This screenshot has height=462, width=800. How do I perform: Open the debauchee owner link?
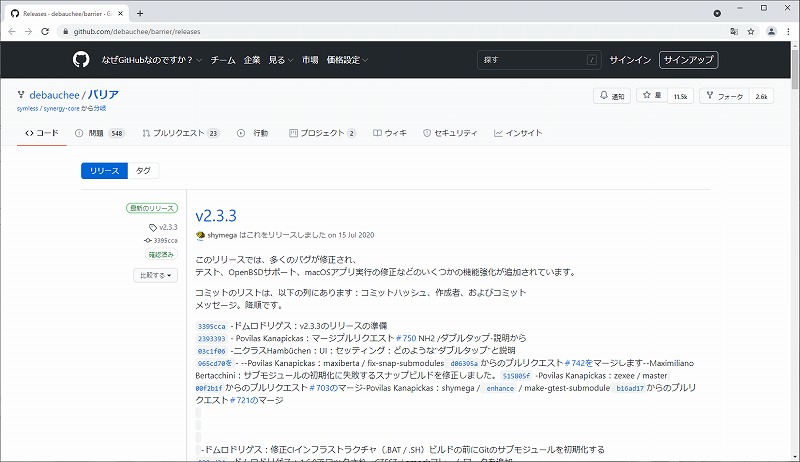point(55,95)
